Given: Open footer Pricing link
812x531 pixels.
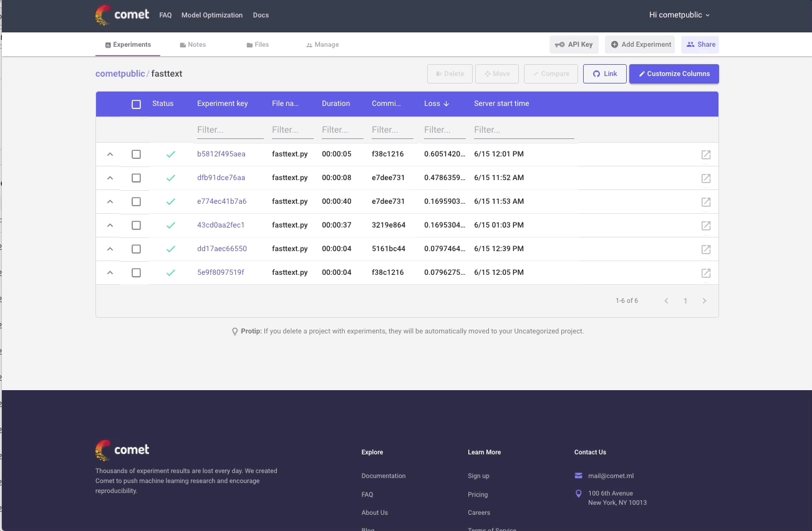Looking at the screenshot, I should pos(478,494).
